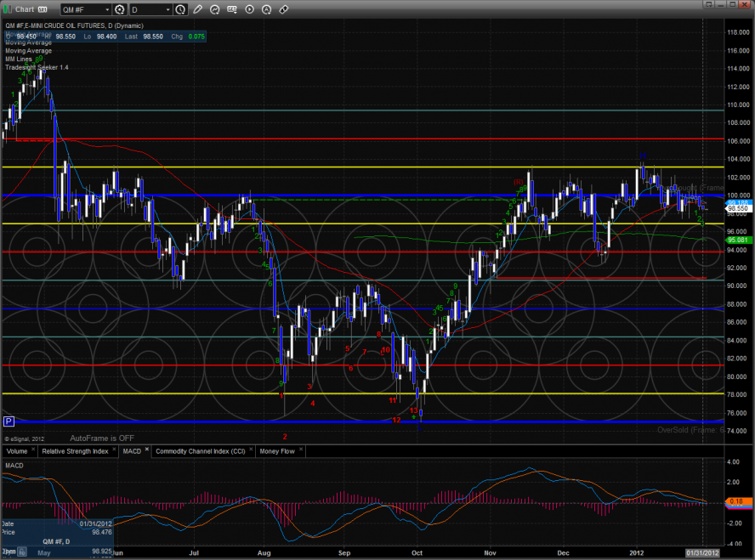Click the AutoFrame is OFF text
Image resolution: width=755 pixels, height=560 pixels.
point(102,438)
